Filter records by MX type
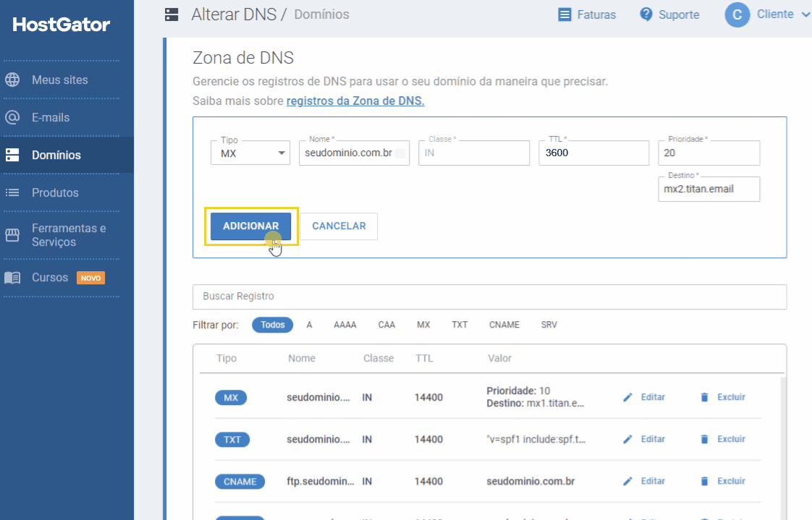The height and width of the screenshot is (520, 812). (423, 325)
